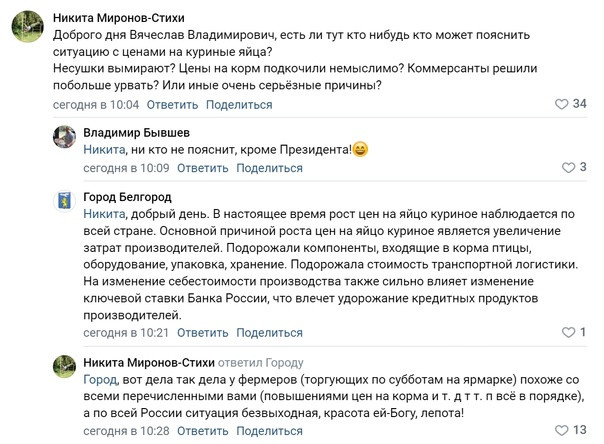Open 'сегодня в 10:21' timestamp link
The image size is (604, 444).
point(126,332)
